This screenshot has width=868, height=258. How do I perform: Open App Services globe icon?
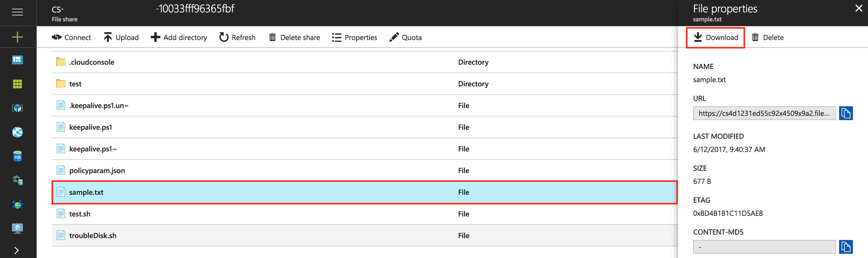click(x=17, y=132)
